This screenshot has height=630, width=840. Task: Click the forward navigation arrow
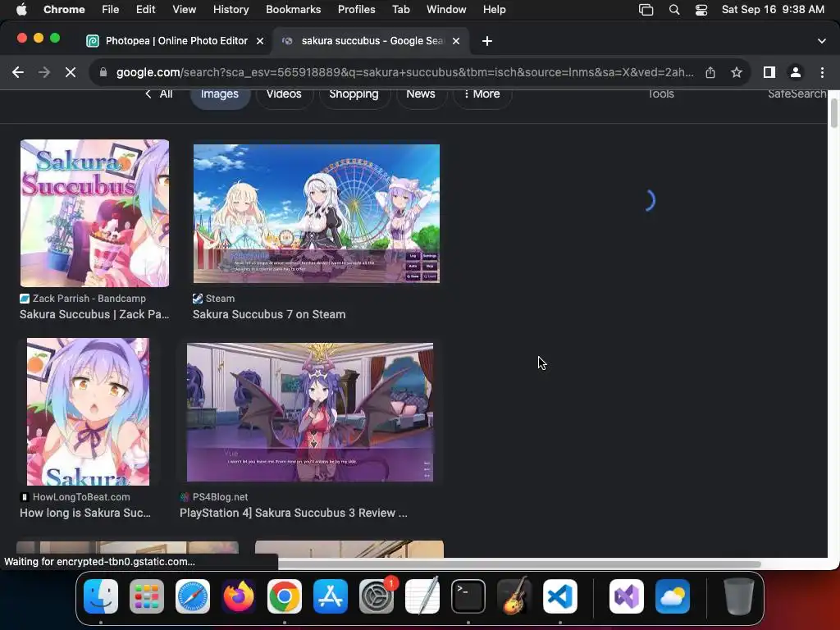44,72
